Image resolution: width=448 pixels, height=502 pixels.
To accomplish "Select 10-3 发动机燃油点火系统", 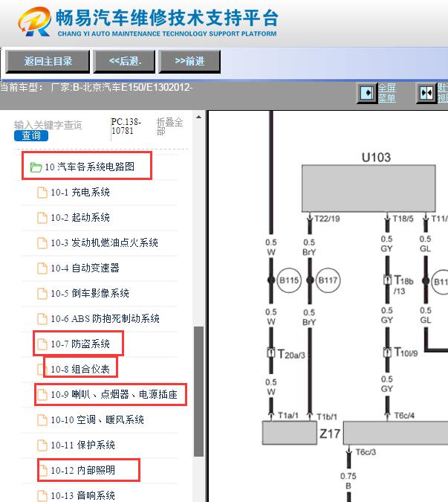I will [x=104, y=243].
